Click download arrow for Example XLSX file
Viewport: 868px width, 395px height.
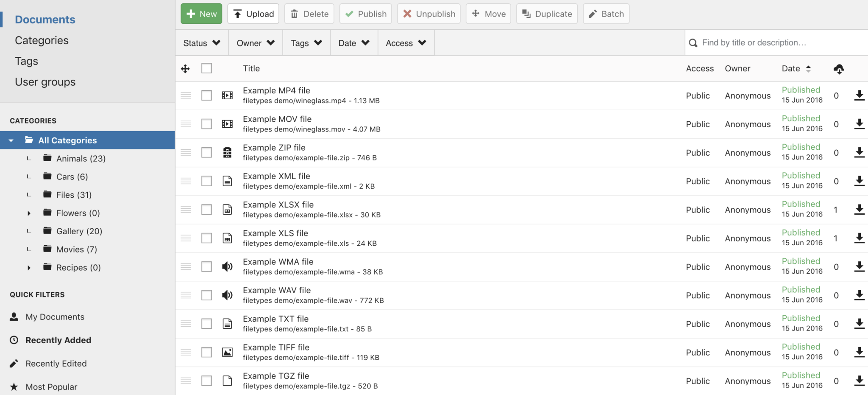859,210
